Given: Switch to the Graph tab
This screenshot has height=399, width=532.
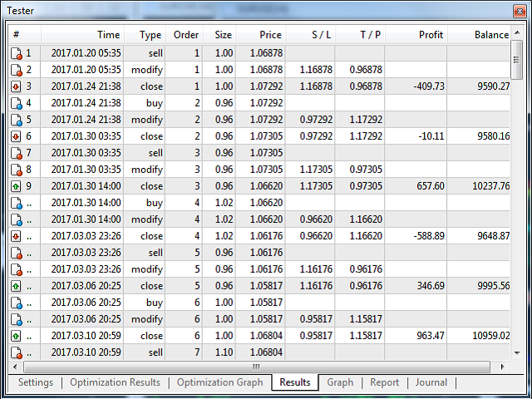Looking at the screenshot, I should click(340, 382).
